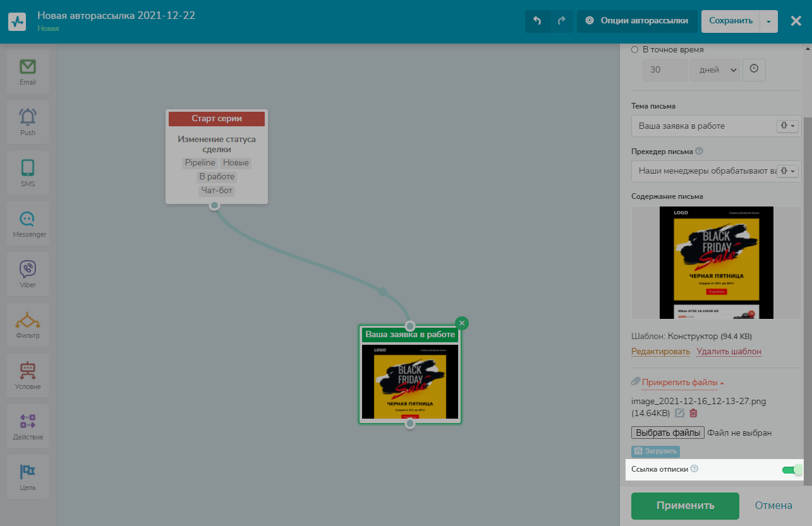Open the дней units dropdown

click(714, 70)
